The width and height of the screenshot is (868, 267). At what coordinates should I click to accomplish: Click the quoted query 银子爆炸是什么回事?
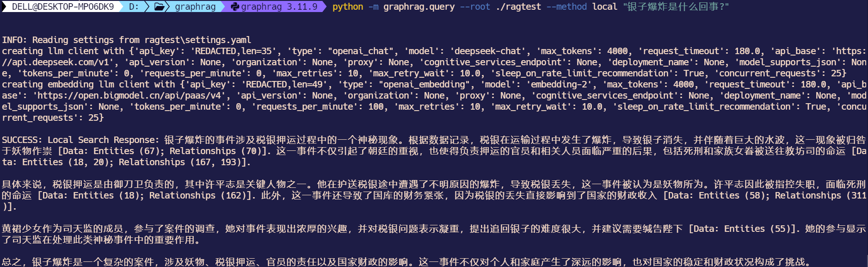[676, 6]
